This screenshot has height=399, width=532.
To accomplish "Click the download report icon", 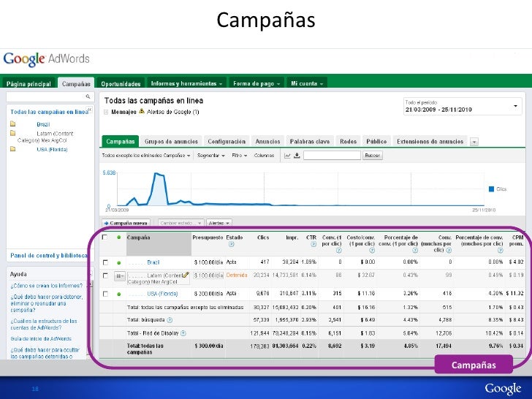I will 297,156.
